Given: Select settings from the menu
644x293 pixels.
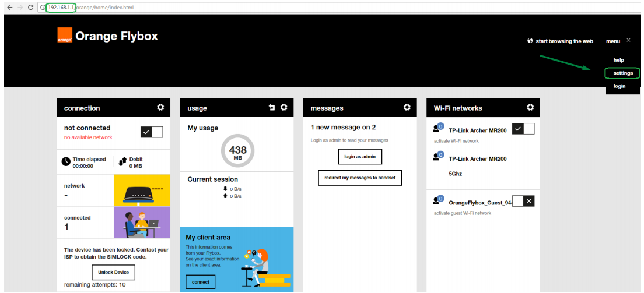Looking at the screenshot, I should point(622,73).
